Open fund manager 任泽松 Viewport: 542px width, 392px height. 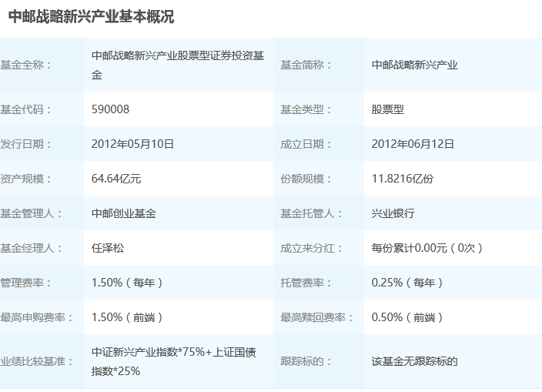(x=108, y=248)
